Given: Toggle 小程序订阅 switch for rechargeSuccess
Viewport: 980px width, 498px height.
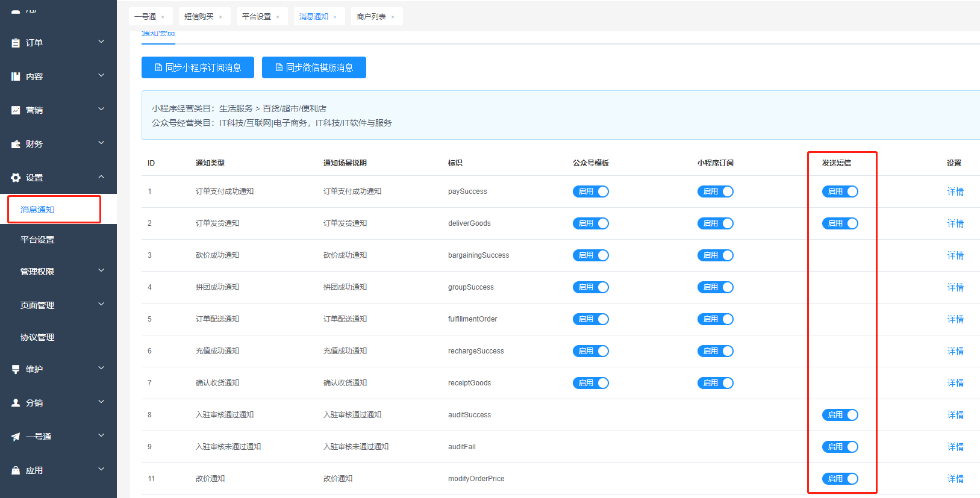Looking at the screenshot, I should coord(716,351).
